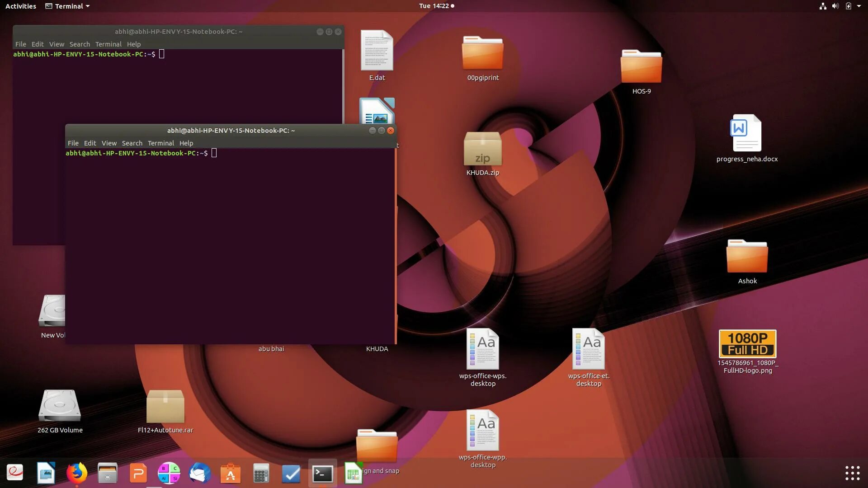Open the network status icon in top bar
The image size is (868, 488).
point(823,6)
